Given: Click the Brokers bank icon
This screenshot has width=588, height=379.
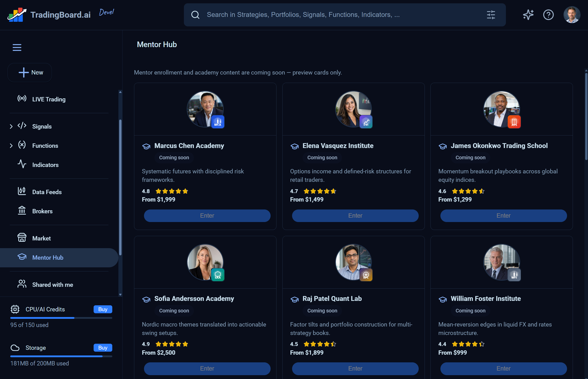Looking at the screenshot, I should (22, 210).
